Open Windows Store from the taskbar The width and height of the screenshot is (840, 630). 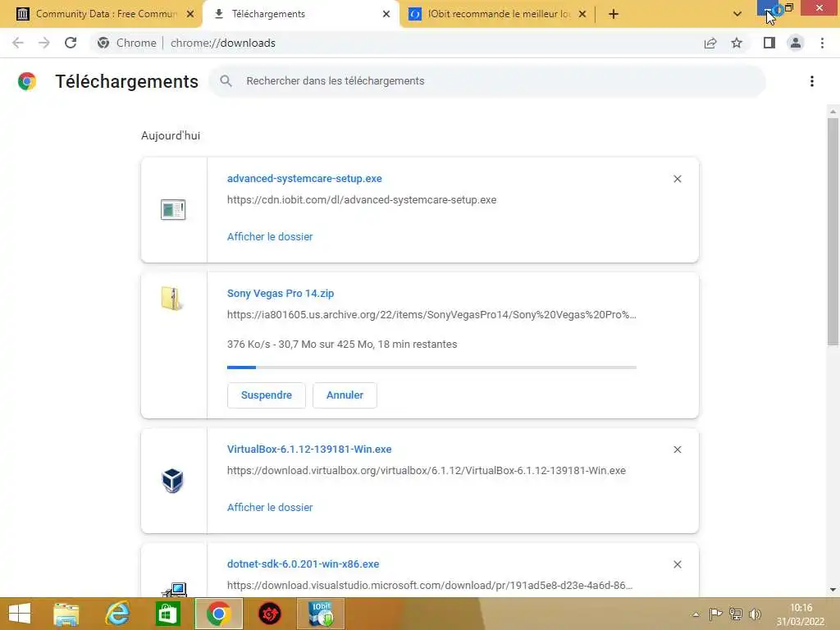click(x=167, y=614)
